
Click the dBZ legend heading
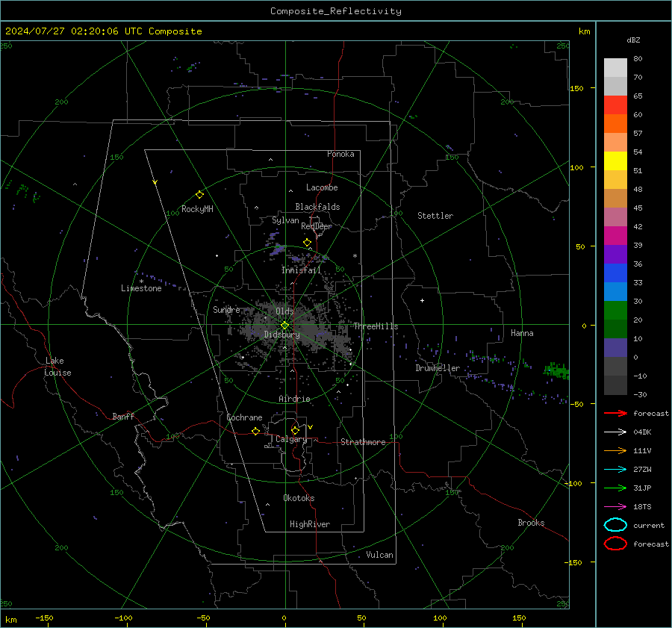pyautogui.click(x=633, y=40)
